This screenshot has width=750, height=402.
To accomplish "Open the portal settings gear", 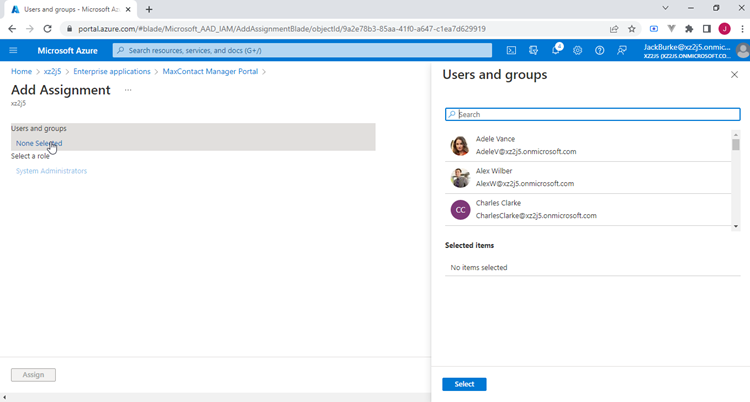I will click(x=578, y=50).
